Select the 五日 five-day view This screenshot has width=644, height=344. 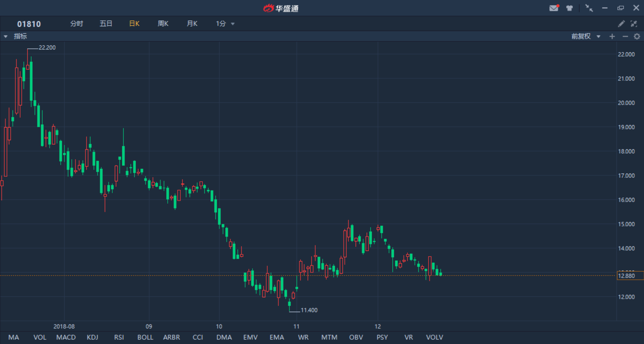coord(106,24)
